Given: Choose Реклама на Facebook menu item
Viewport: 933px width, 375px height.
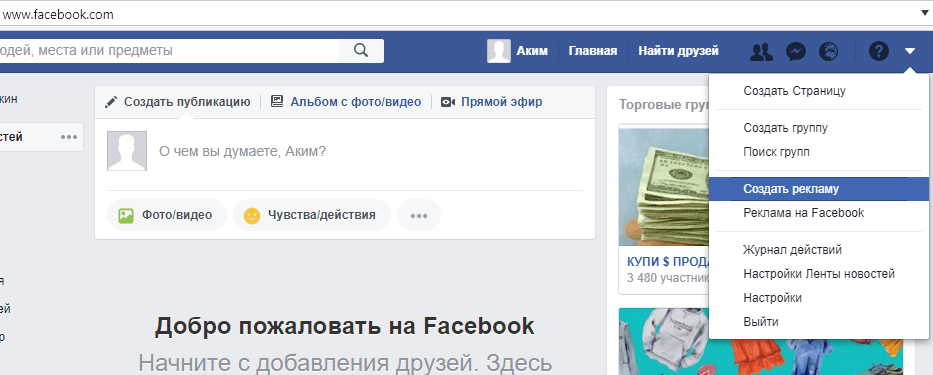Looking at the screenshot, I should pos(819,212).
